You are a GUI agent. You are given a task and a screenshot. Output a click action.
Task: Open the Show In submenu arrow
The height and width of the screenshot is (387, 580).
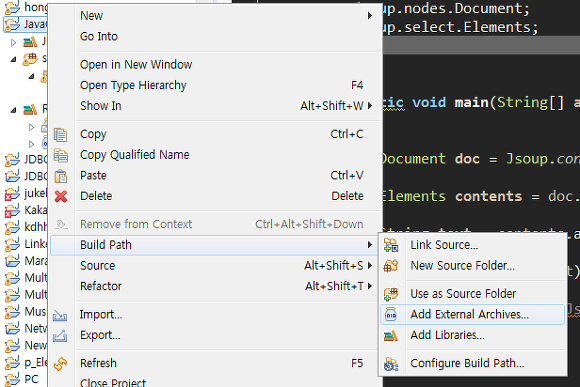pyautogui.click(x=370, y=106)
